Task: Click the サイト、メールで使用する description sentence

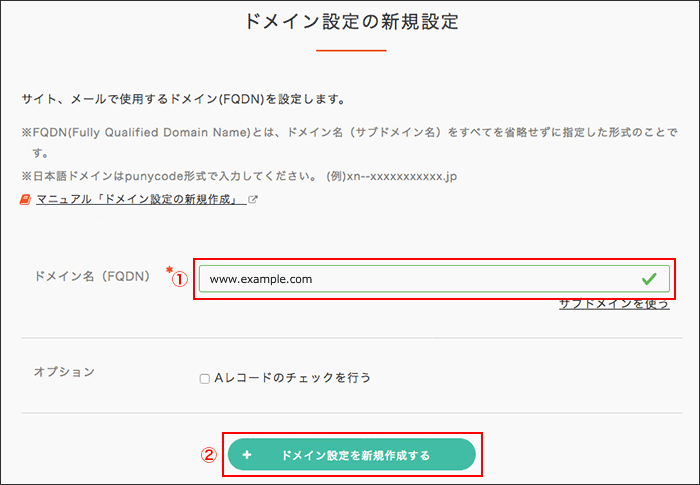Action: coord(183,100)
